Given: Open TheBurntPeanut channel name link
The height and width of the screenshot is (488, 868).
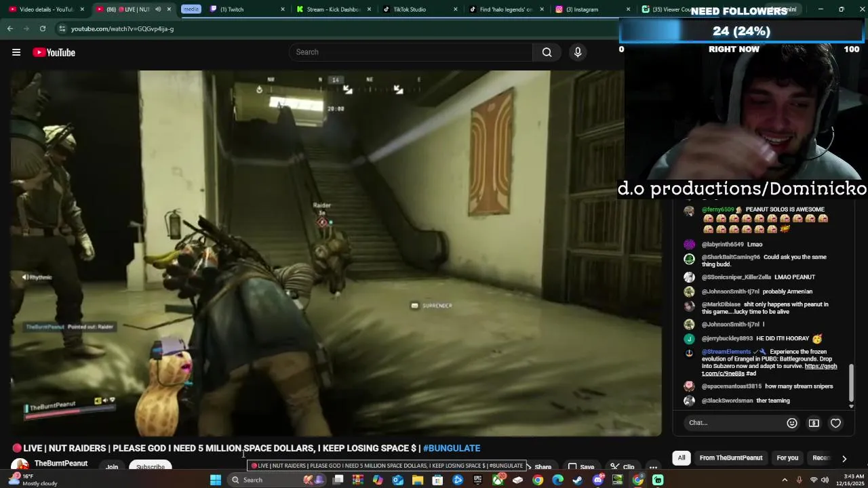Looking at the screenshot, I should pos(61,464).
